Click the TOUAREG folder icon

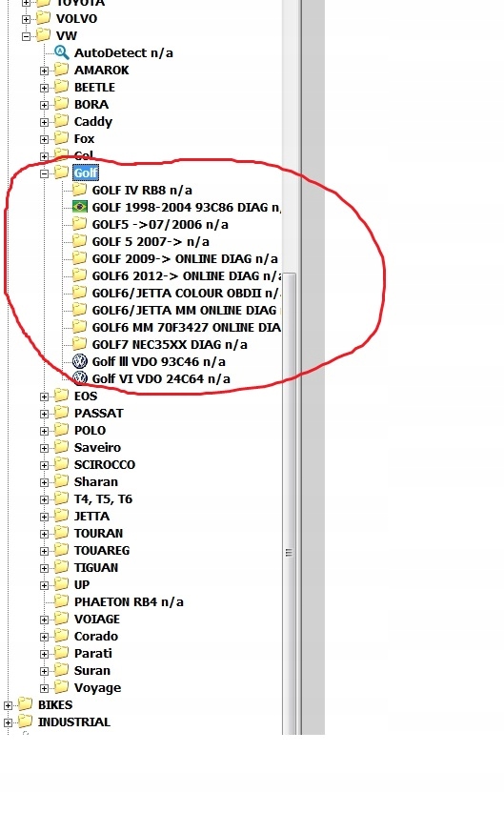(x=62, y=550)
